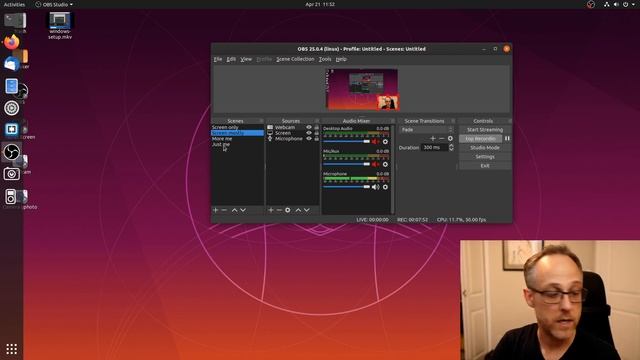Unmute the Mic/Aux channel
Viewport: 640px width, 360px height.
pyautogui.click(x=376, y=164)
